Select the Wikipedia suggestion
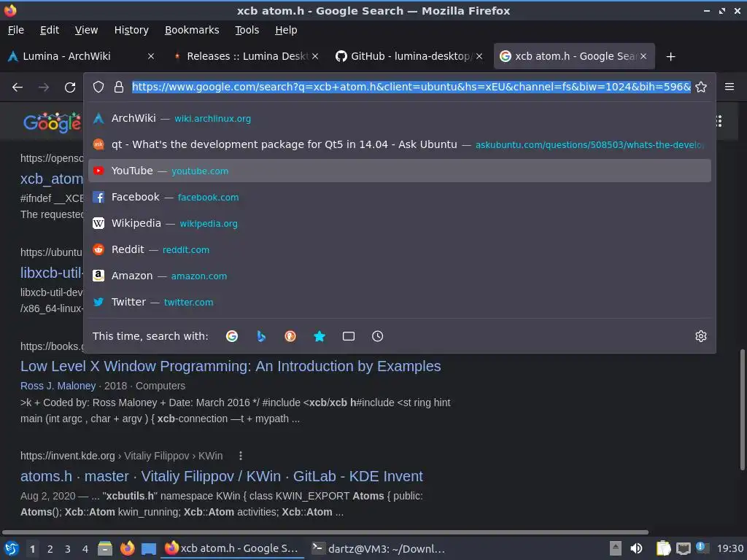This screenshot has height=560, width=747. 399,223
